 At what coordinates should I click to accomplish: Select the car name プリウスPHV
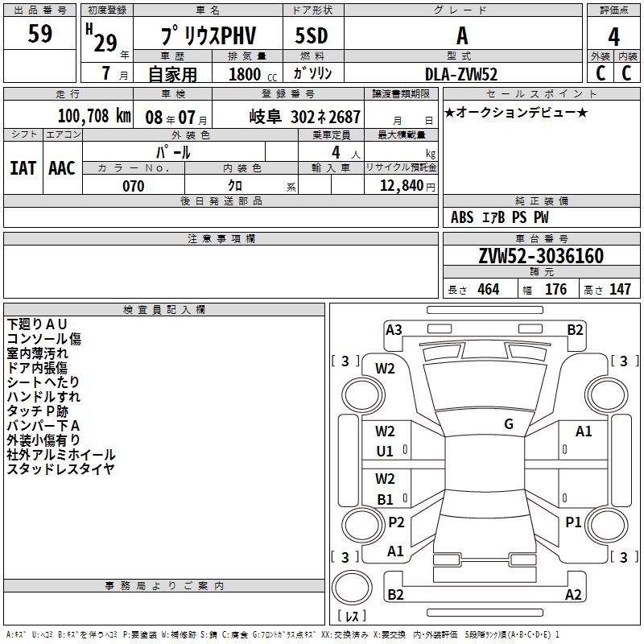(208, 36)
